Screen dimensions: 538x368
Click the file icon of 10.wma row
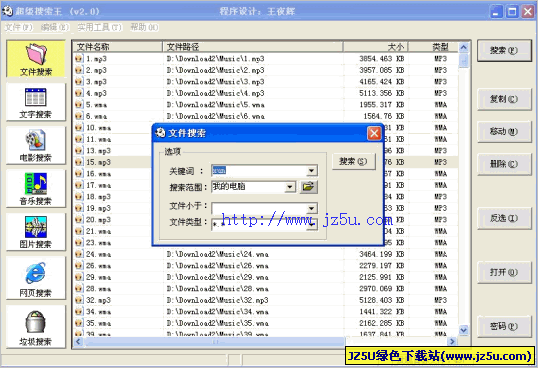[x=79, y=128]
